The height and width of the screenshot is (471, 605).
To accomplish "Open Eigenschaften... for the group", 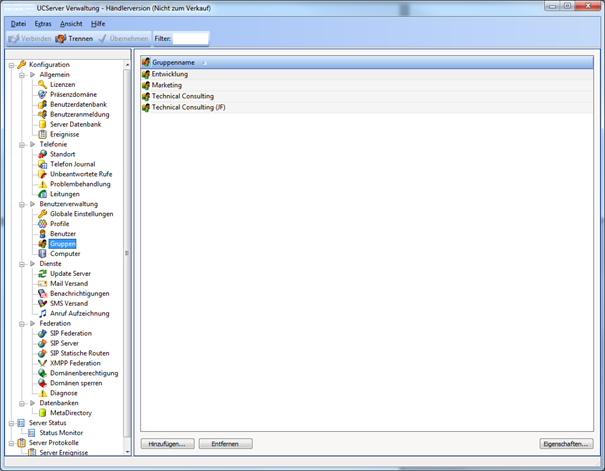I will 566,444.
